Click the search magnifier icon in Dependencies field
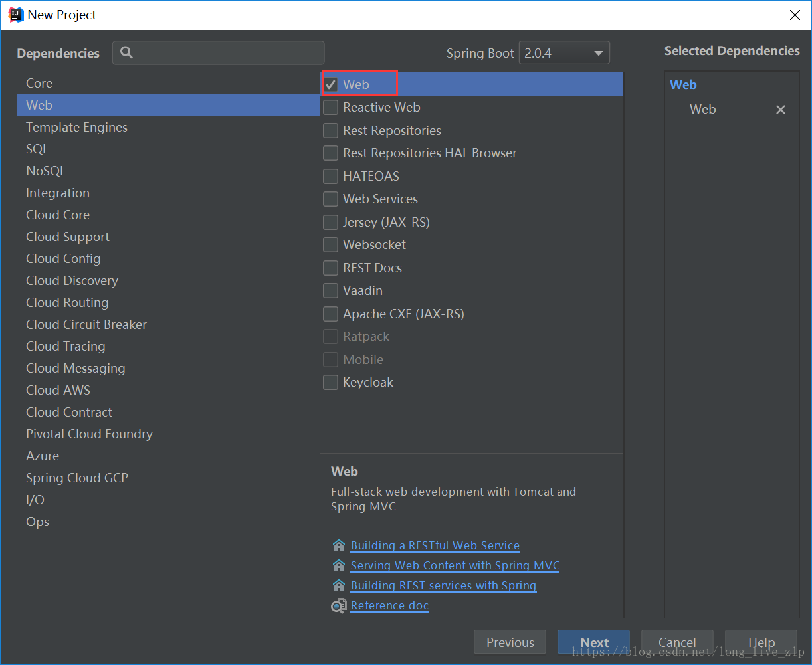 click(126, 52)
